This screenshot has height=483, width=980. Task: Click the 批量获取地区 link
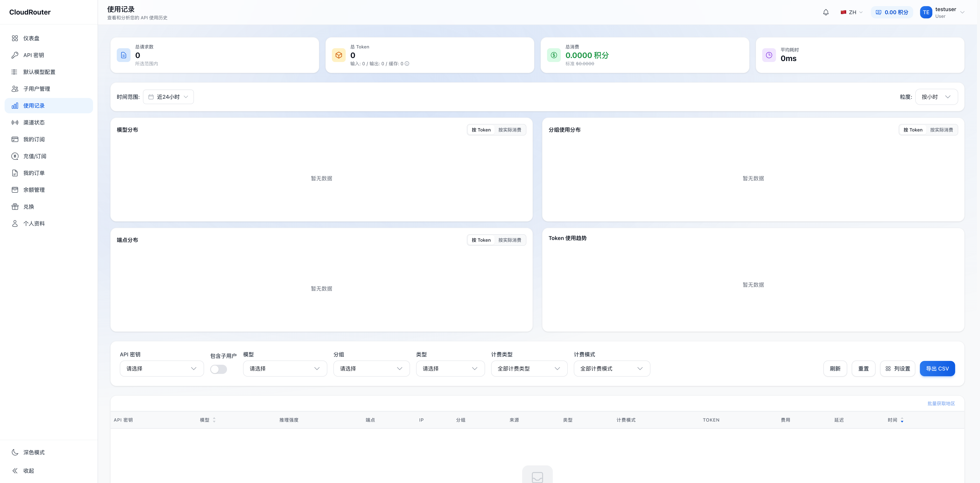click(x=941, y=404)
